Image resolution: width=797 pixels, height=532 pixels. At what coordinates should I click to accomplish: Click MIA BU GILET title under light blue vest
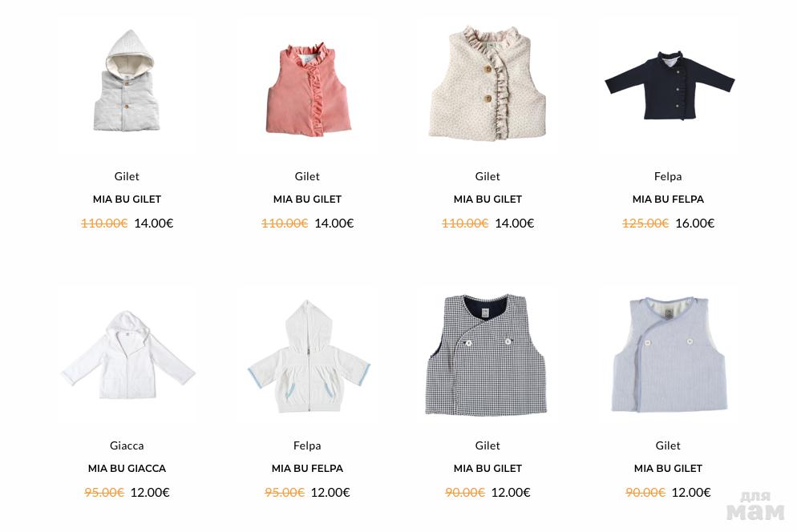coord(668,469)
